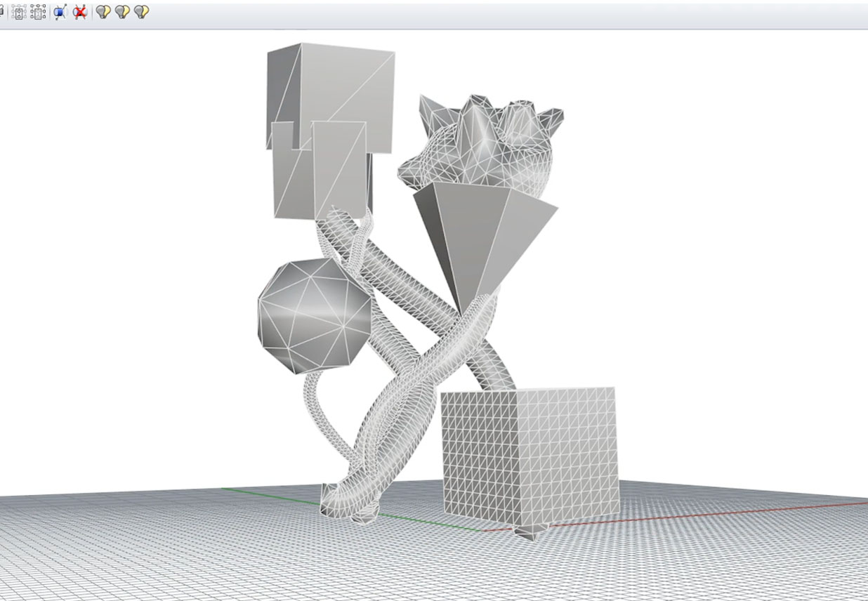Click the dark control points frame icon
The image size is (868, 601).
click(38, 12)
